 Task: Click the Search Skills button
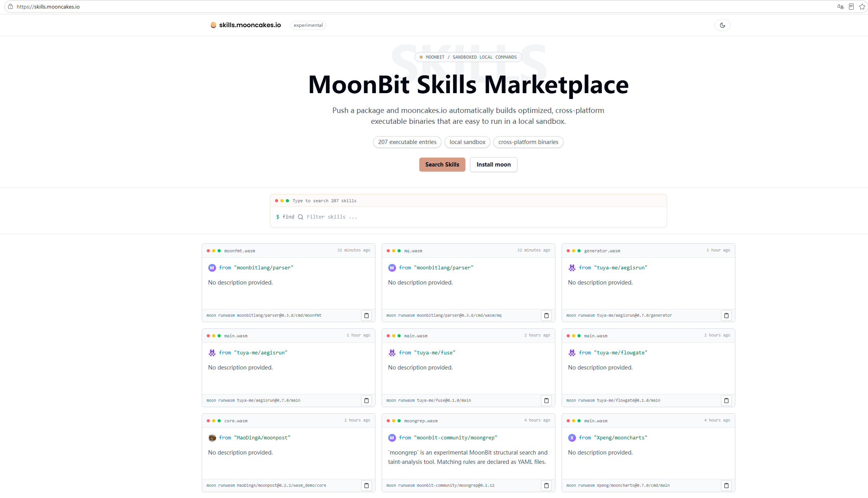[442, 165]
